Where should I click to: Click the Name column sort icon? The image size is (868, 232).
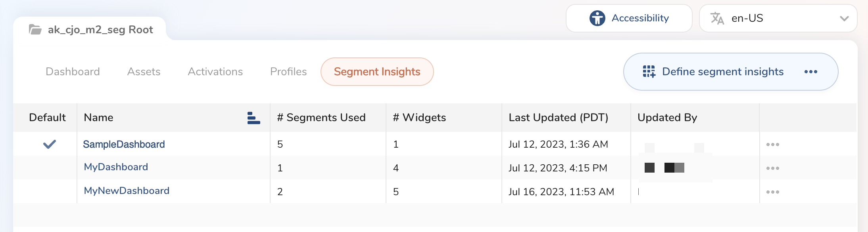click(253, 118)
